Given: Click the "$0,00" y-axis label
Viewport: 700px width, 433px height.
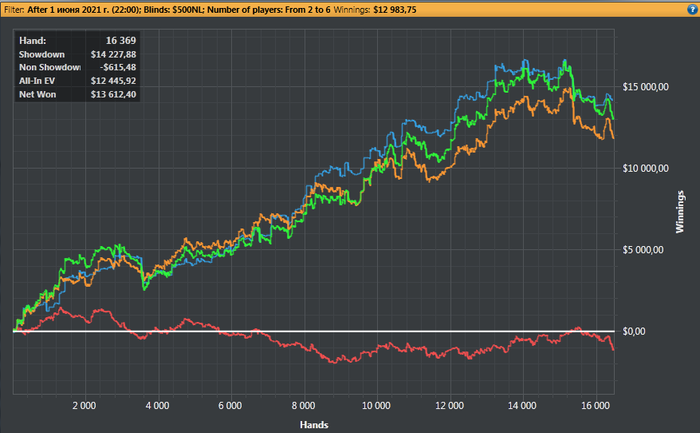Looking at the screenshot, I should coord(634,331).
